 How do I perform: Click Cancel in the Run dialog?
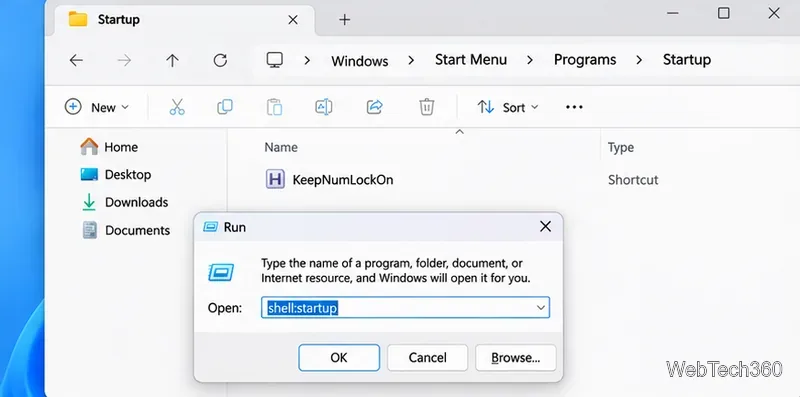pos(428,358)
